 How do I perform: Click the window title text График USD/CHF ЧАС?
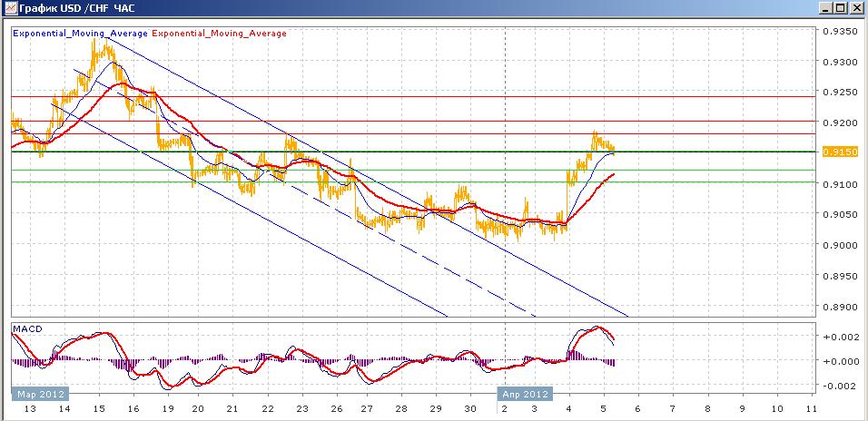point(77,8)
